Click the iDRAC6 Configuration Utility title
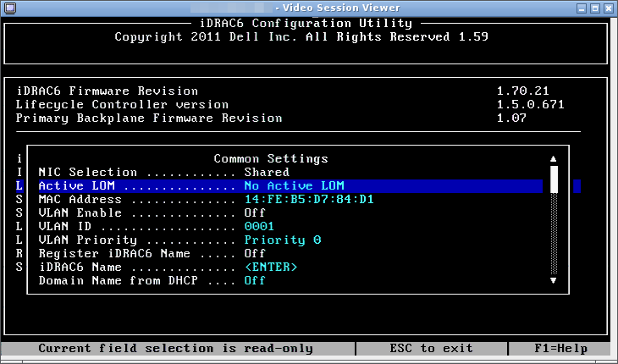The width and height of the screenshot is (618, 364). point(306,23)
